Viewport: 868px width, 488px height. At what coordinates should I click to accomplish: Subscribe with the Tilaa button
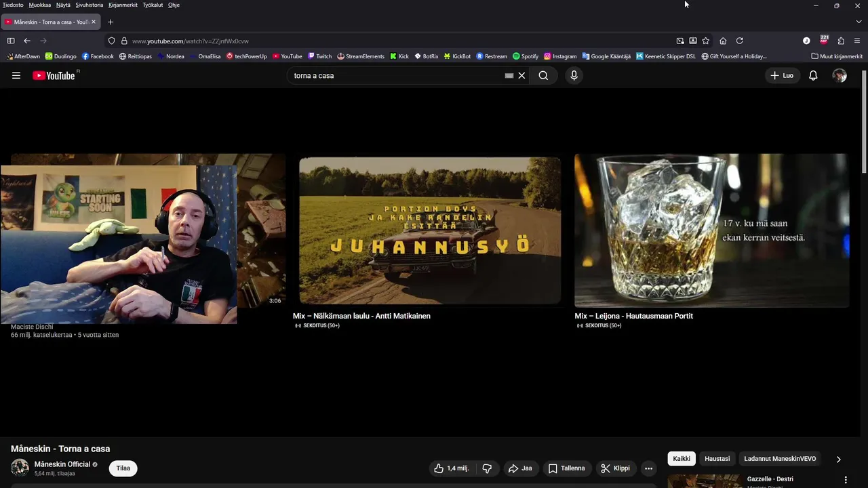[123, 468]
